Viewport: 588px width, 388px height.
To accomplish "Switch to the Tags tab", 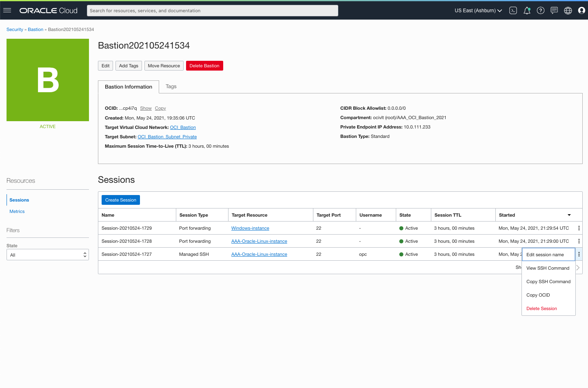I will click(171, 86).
